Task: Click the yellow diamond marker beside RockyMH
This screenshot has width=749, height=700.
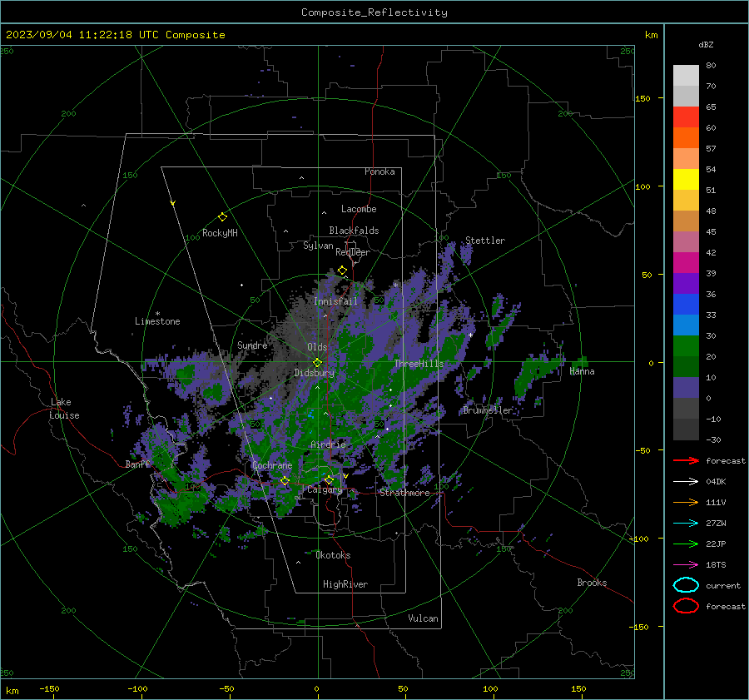Action: pyautogui.click(x=222, y=217)
